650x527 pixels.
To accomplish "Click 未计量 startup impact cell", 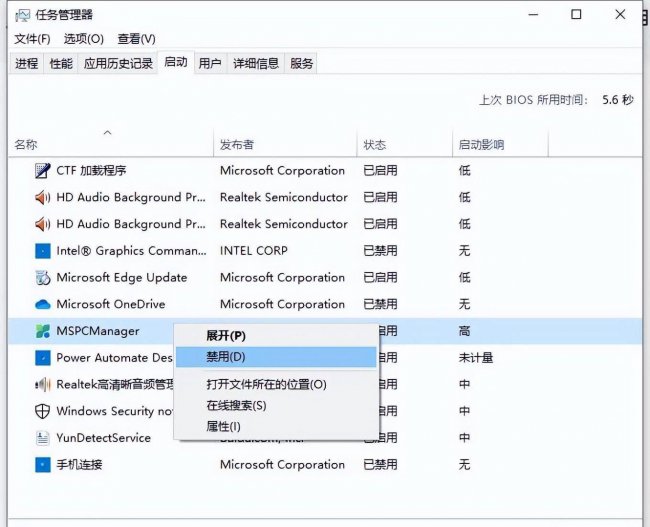I will click(x=476, y=358).
